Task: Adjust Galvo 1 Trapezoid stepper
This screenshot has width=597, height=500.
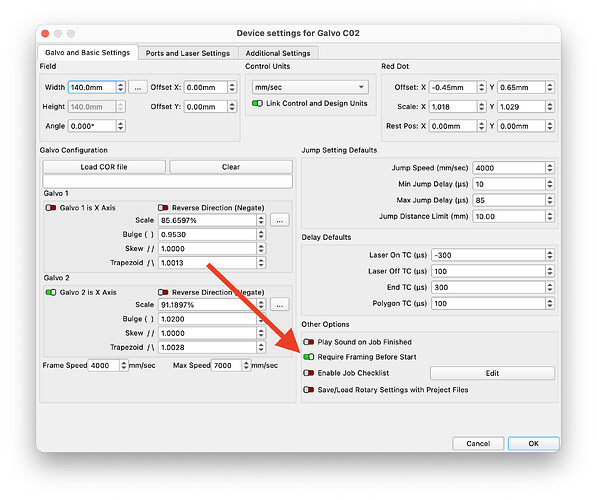Action: pyautogui.click(x=261, y=263)
